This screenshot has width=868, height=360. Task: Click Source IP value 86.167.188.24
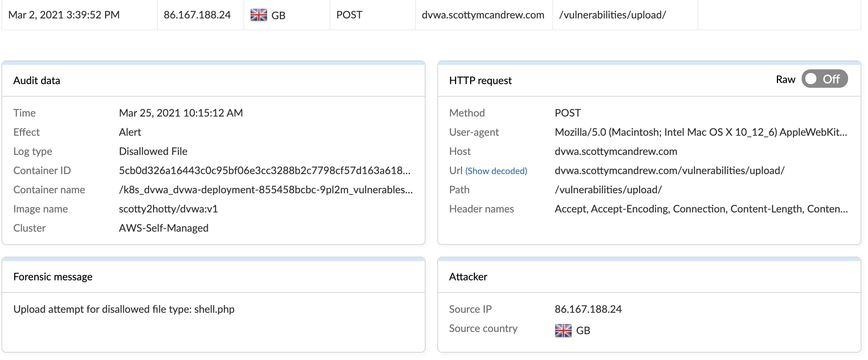pyautogui.click(x=588, y=309)
